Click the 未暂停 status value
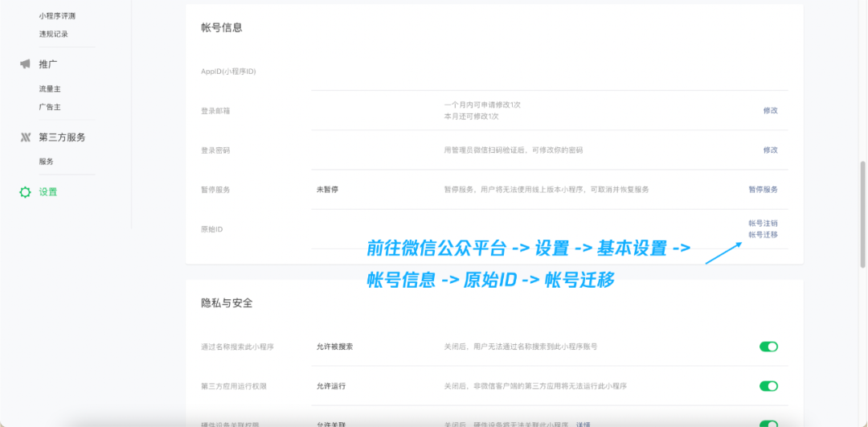This screenshot has height=427, width=868. pos(327,190)
